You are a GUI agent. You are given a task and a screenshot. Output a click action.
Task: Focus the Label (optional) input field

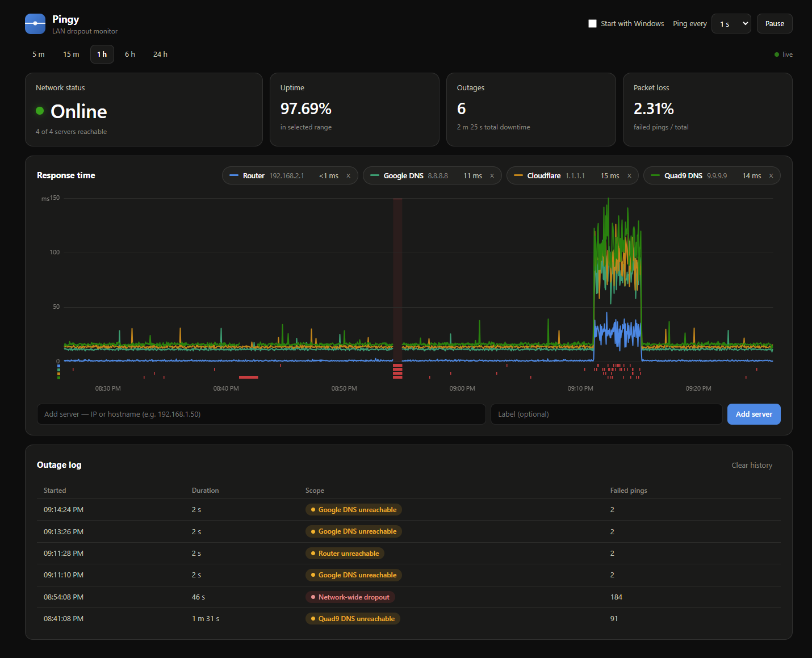pos(606,414)
